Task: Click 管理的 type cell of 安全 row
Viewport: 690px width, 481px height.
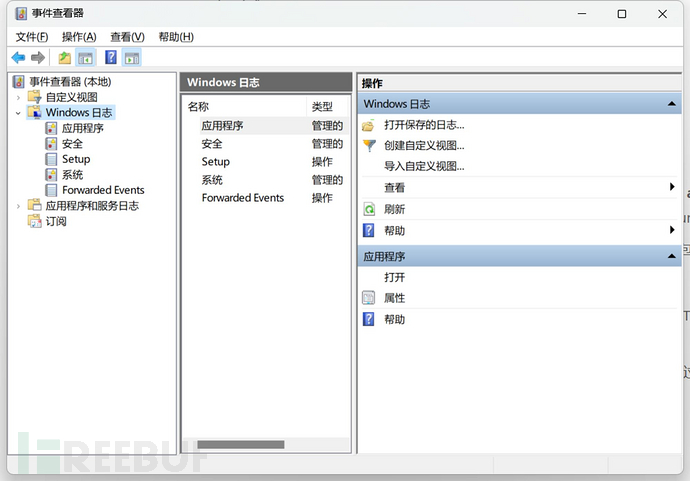Action: (x=327, y=144)
